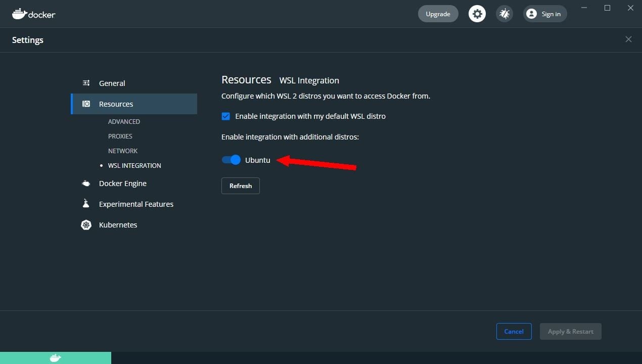Select the WSL Integration sub-section
The image size is (642, 364).
tap(134, 165)
